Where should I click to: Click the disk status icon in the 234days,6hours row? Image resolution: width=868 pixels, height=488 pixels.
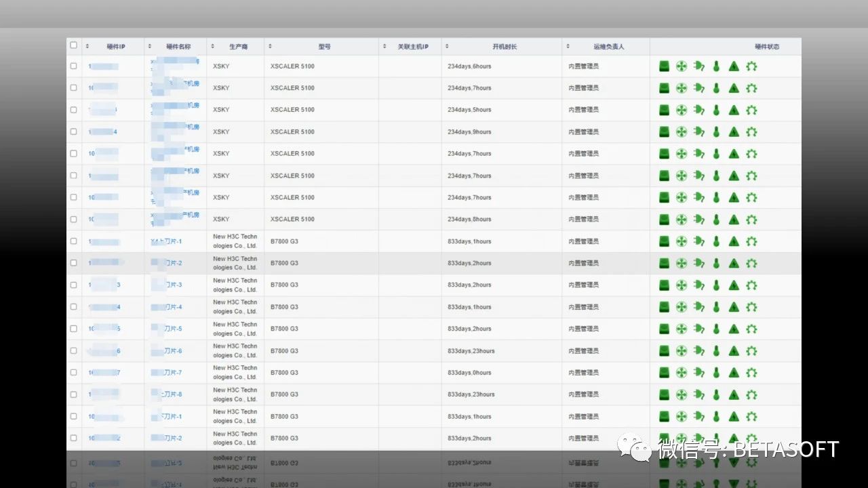coord(665,66)
